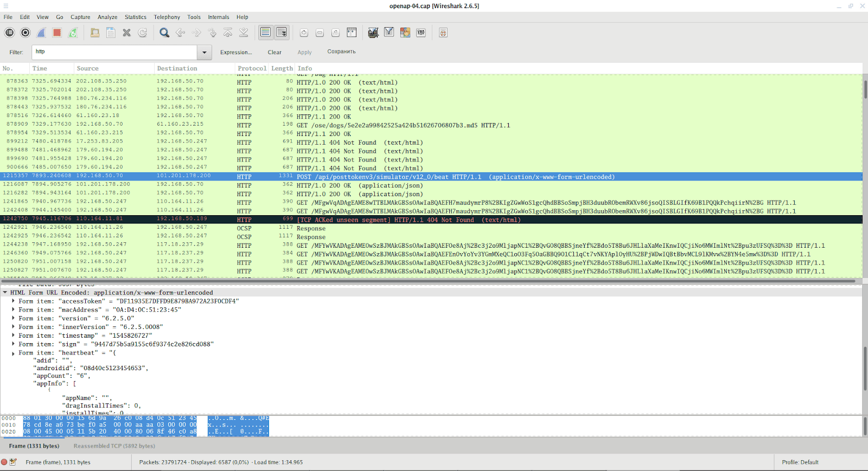Click the zoom in icon in toolbar
This screenshot has width=868, height=471.
304,33
